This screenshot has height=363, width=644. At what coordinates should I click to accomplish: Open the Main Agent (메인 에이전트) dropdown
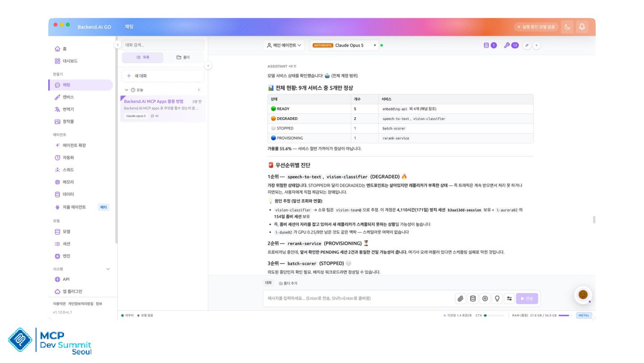[x=284, y=45]
